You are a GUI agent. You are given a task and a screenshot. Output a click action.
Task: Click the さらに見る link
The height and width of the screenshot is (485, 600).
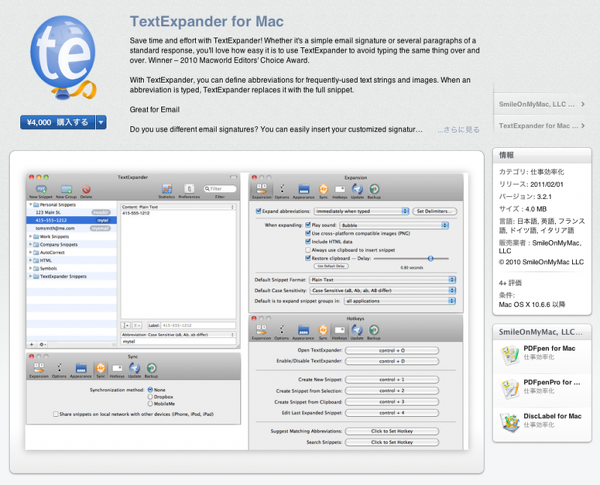click(458, 130)
